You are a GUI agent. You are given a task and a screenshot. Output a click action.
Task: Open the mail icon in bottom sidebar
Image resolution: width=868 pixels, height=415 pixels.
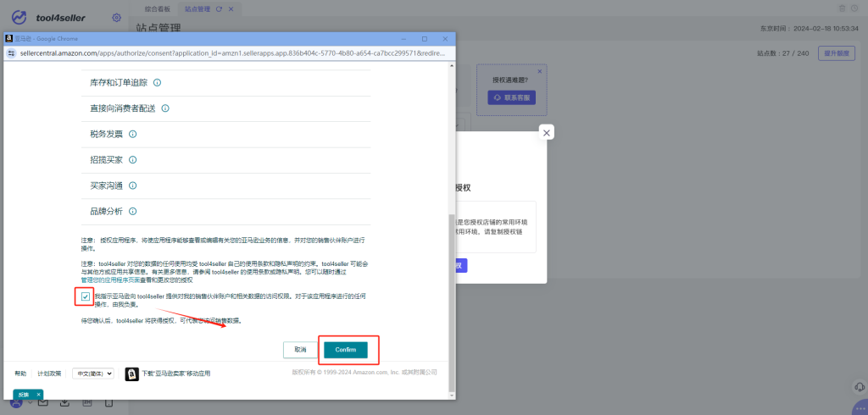(42, 403)
